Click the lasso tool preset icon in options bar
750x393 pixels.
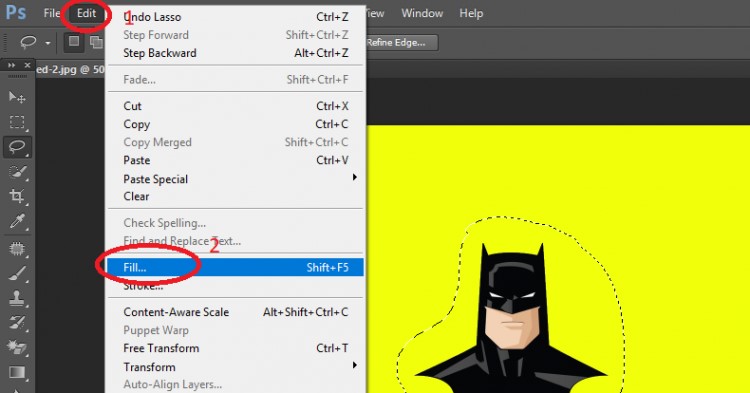pos(28,43)
